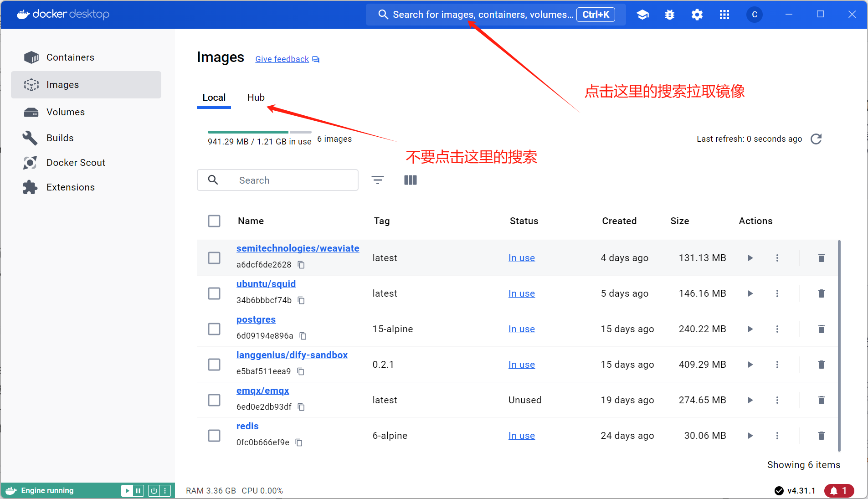
Task: Open the apps grid icon in header
Action: pyautogui.click(x=724, y=15)
